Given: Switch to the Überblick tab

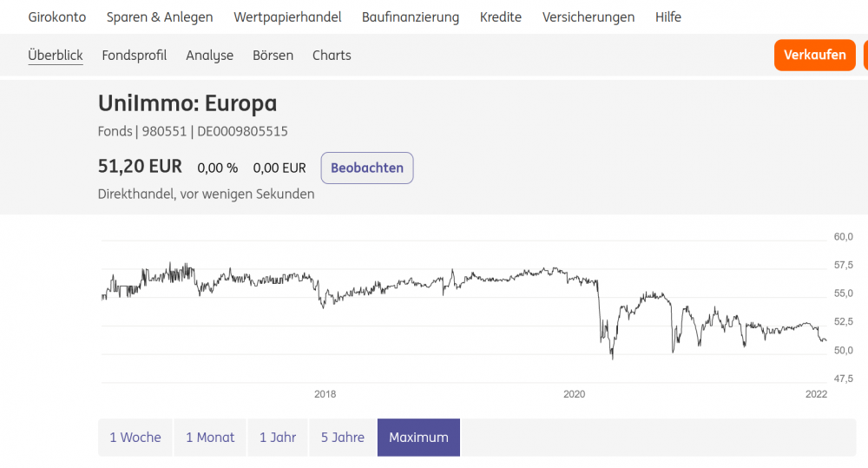Looking at the screenshot, I should point(56,56).
